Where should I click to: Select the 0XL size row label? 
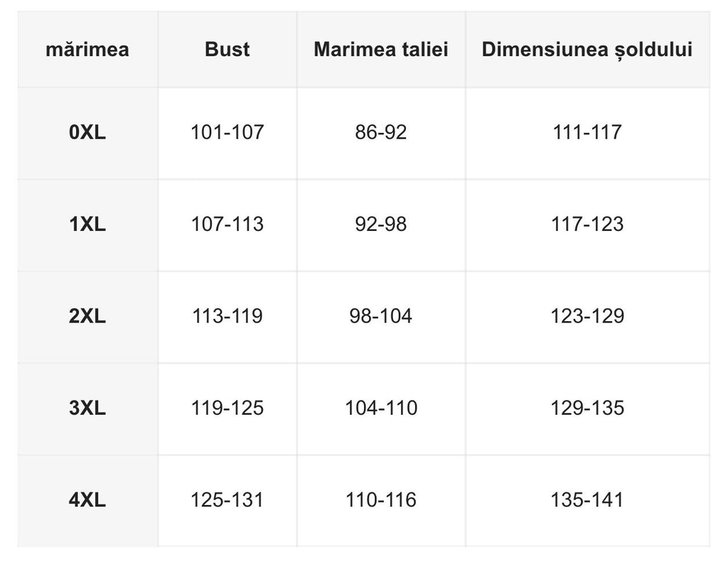tap(87, 132)
